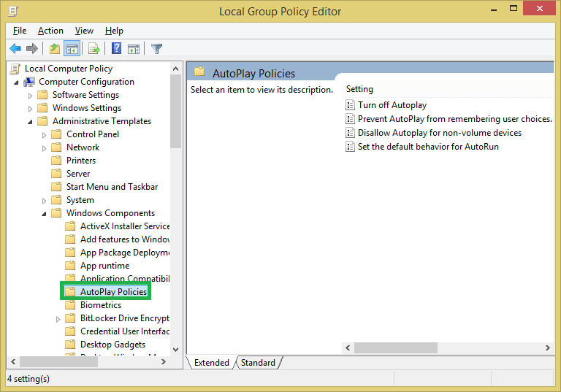Switch to the Extended tab

pos(211,362)
